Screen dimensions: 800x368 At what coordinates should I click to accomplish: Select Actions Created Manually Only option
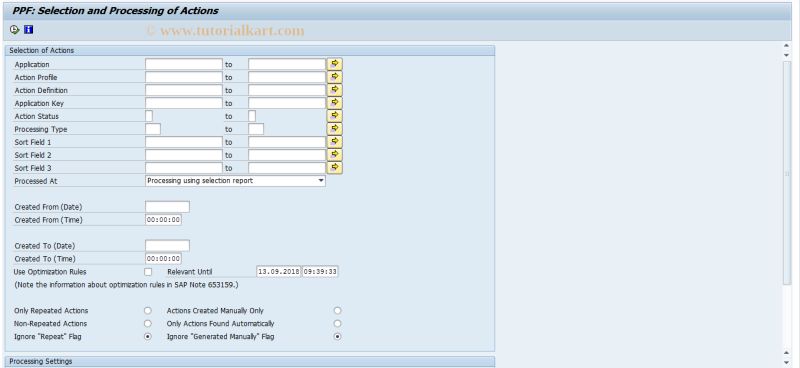click(x=337, y=310)
